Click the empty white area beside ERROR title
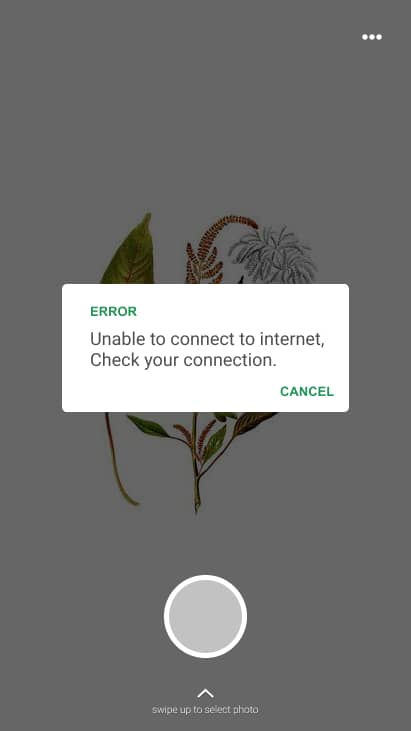411x731 pixels. tap(242, 311)
